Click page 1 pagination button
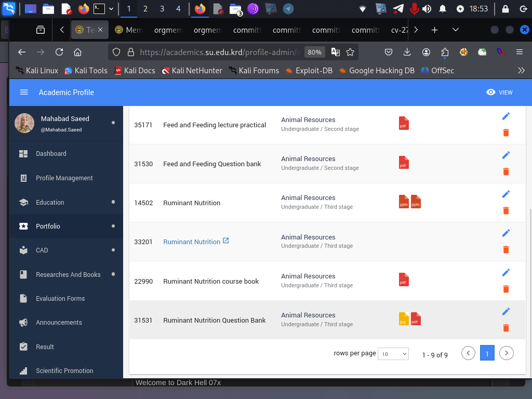Image resolution: width=532 pixels, height=399 pixels. (x=487, y=353)
